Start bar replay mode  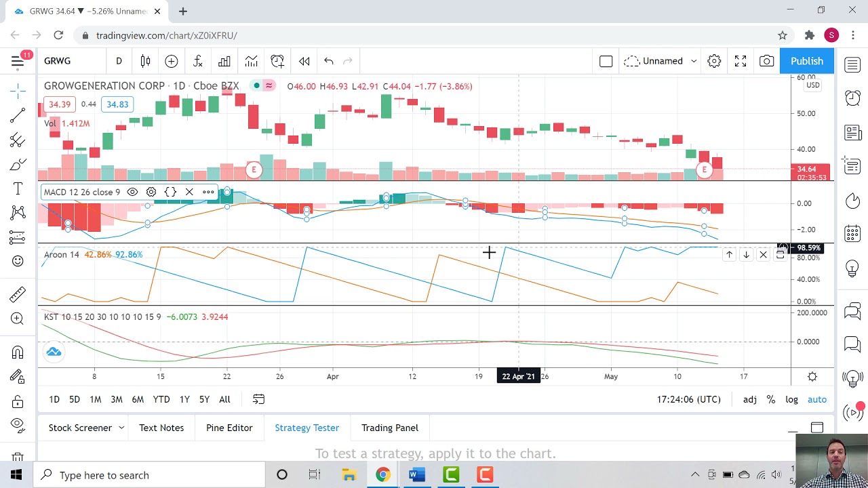[304, 61]
